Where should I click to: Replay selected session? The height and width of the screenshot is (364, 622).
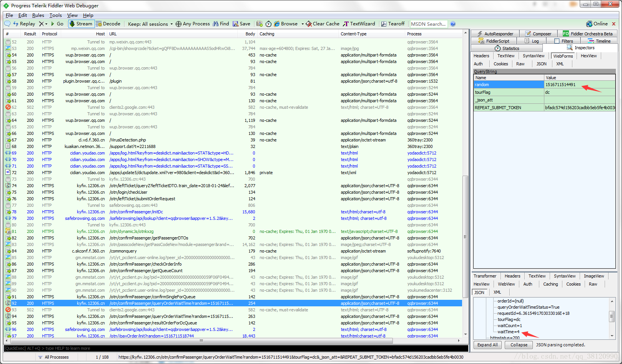tap(24, 24)
